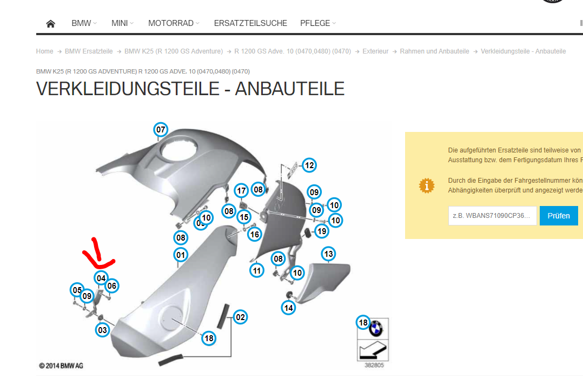Open the MINI dropdown menu
583x392 pixels.
(122, 23)
